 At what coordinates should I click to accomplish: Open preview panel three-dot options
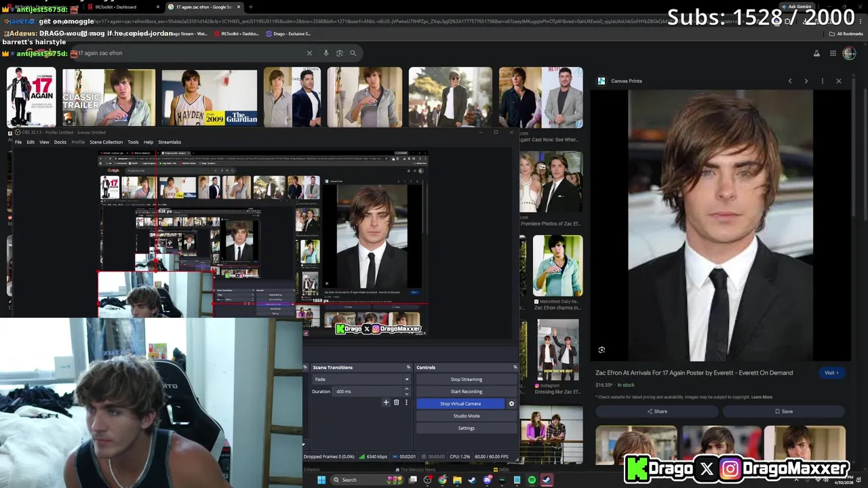823,81
